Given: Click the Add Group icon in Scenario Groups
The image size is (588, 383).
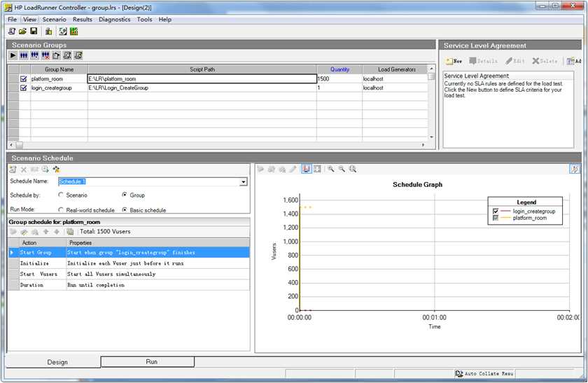Looking at the screenshot, I should 34,55.
